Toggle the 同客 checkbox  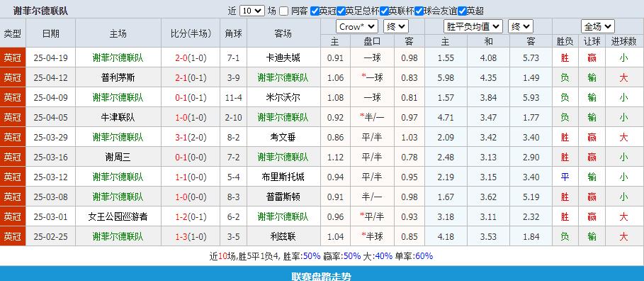point(284,11)
